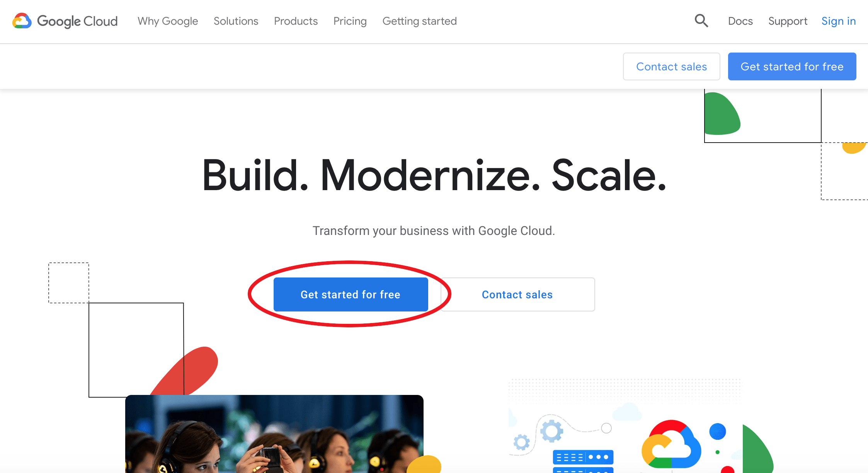Image resolution: width=868 pixels, height=473 pixels.
Task: Sign in to Google Cloud
Action: tap(838, 21)
